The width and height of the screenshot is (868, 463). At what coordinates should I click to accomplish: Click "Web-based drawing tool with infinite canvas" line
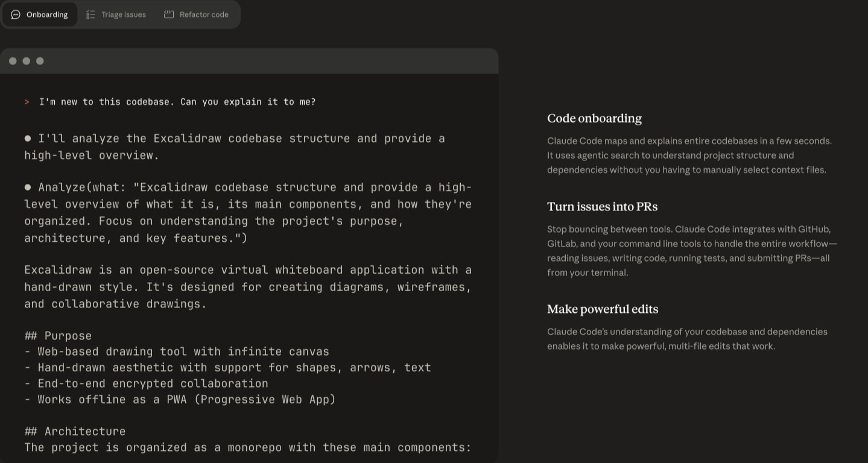click(177, 351)
